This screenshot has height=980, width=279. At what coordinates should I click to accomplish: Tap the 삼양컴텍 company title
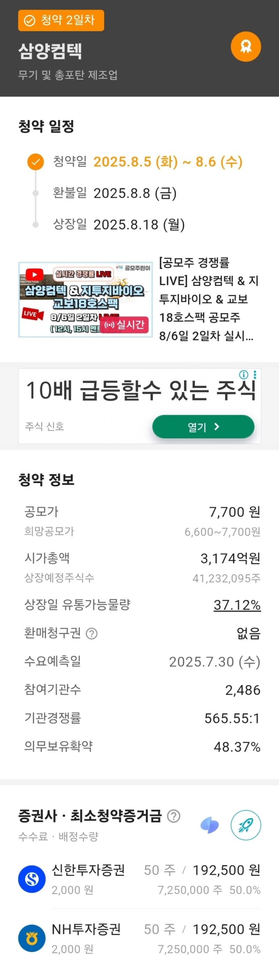pos(50,51)
